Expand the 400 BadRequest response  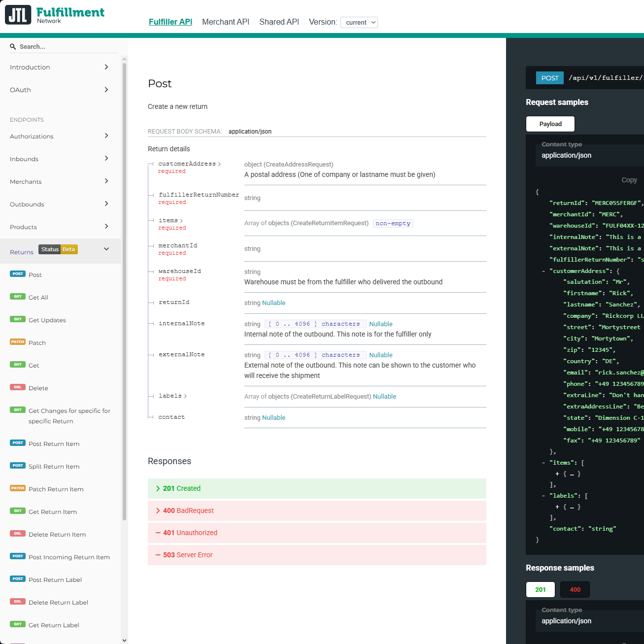(317, 510)
